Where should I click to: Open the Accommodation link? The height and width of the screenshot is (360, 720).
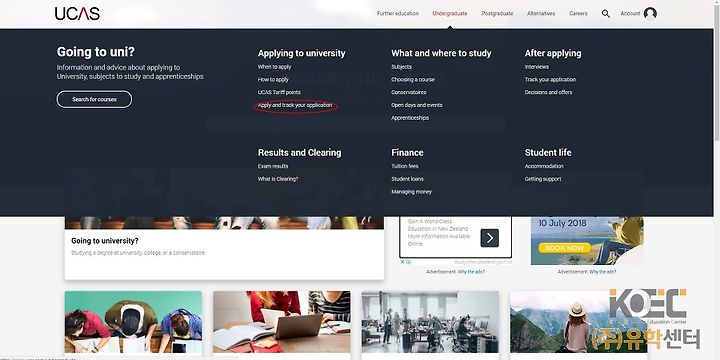point(544,166)
